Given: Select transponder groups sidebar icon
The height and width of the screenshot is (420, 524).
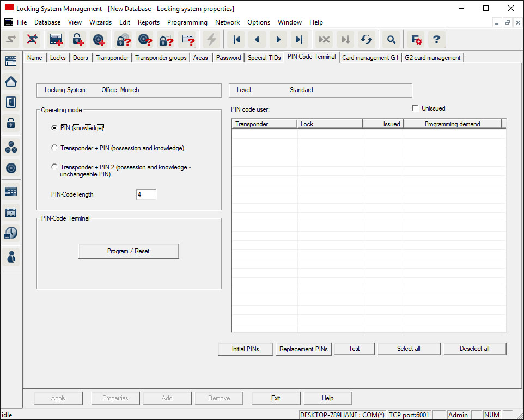Looking at the screenshot, I should (x=11, y=147).
